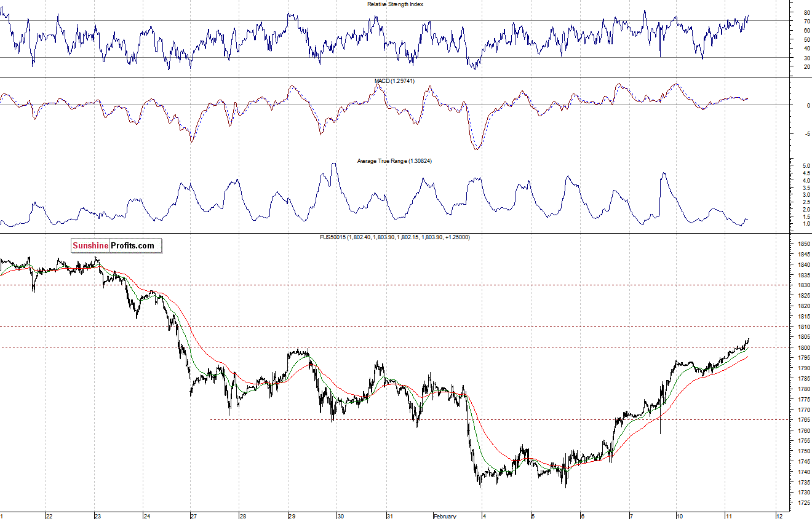Click date axis label 29
812x519 pixels.
point(293,516)
